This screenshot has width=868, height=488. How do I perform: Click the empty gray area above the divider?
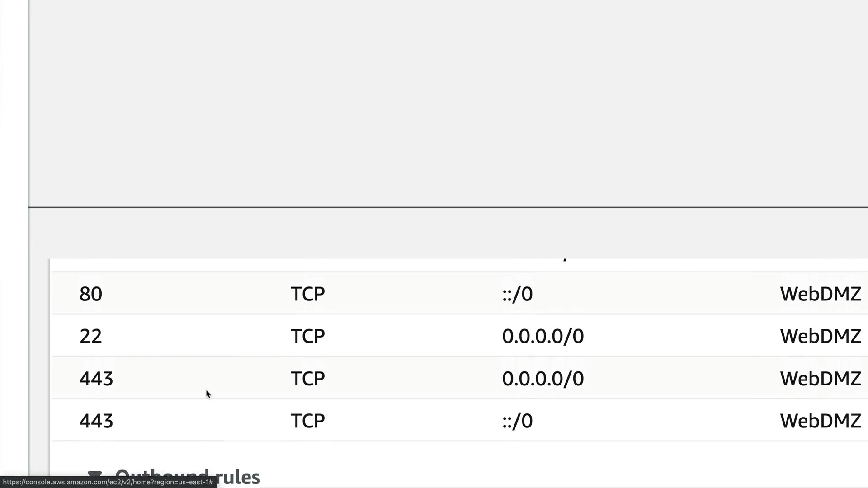tap(448, 104)
